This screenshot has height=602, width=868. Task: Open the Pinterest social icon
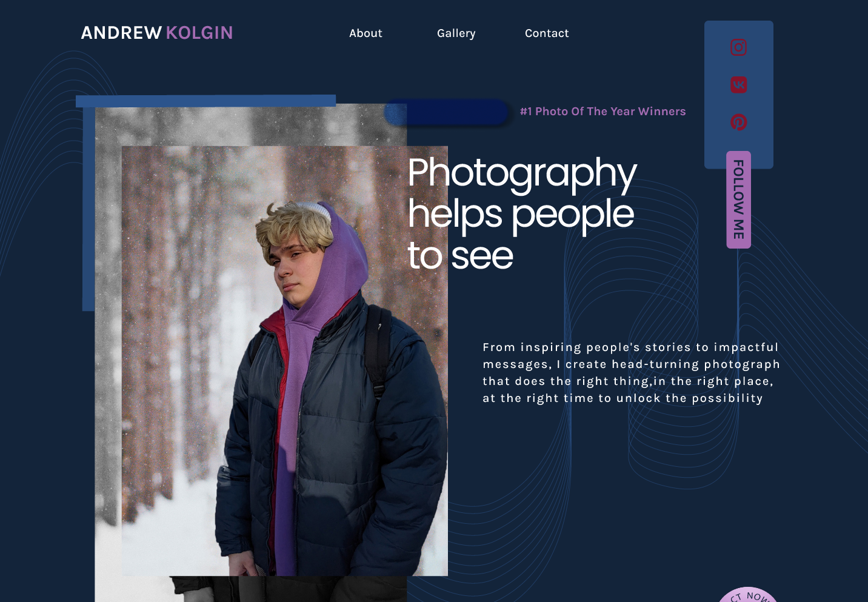click(x=738, y=122)
